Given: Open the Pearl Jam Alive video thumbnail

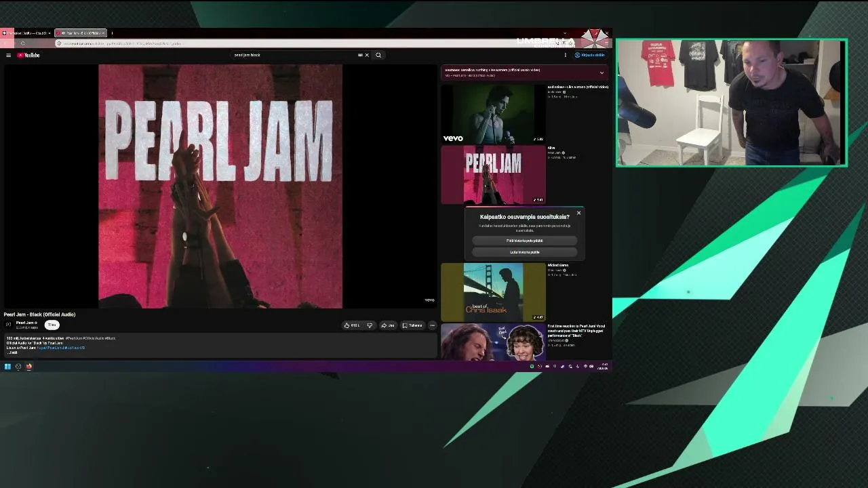Looking at the screenshot, I should click(x=493, y=175).
